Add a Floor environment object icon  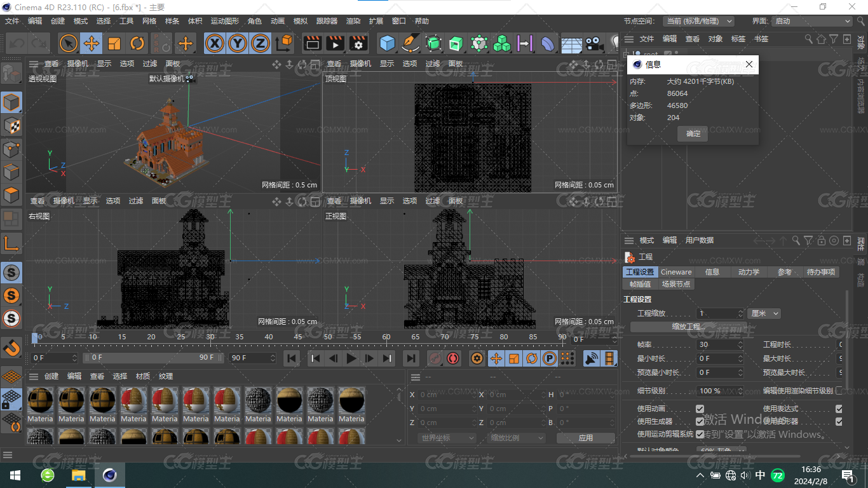point(571,43)
